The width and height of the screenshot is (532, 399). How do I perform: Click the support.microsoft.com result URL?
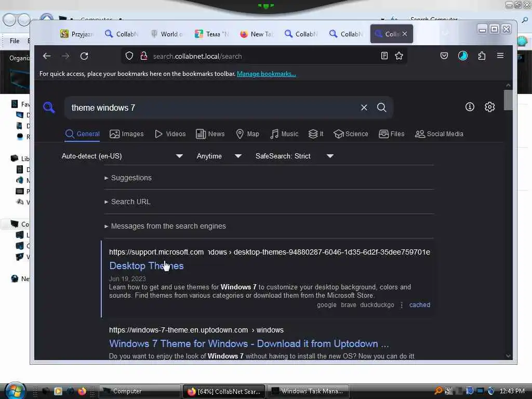point(270,252)
